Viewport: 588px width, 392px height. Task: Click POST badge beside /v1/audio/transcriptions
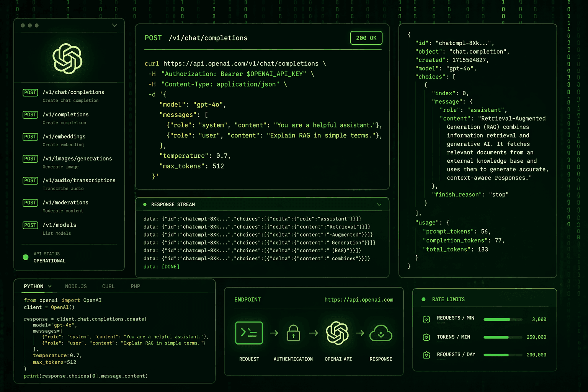point(30,180)
